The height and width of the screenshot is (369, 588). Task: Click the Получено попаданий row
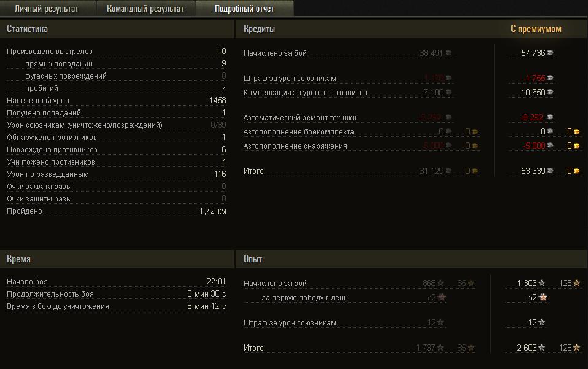pyautogui.click(x=117, y=113)
